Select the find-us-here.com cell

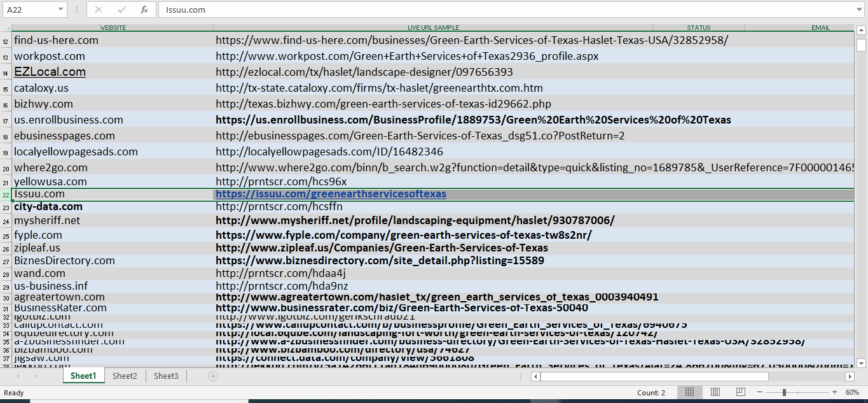[113, 40]
